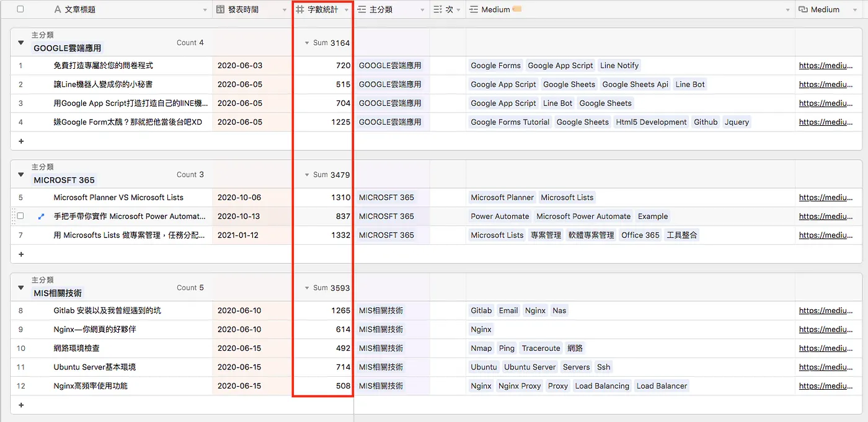Open Medium link for 讓Line機器人變成你的小秘書

point(826,84)
